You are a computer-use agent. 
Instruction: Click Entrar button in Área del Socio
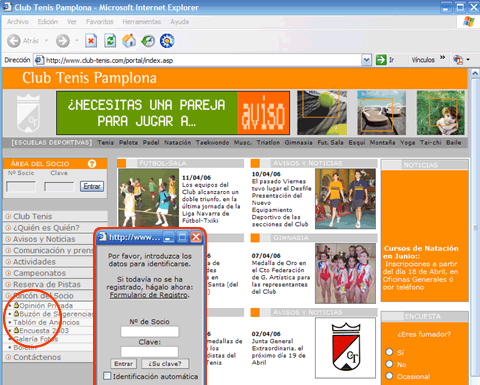[92, 186]
